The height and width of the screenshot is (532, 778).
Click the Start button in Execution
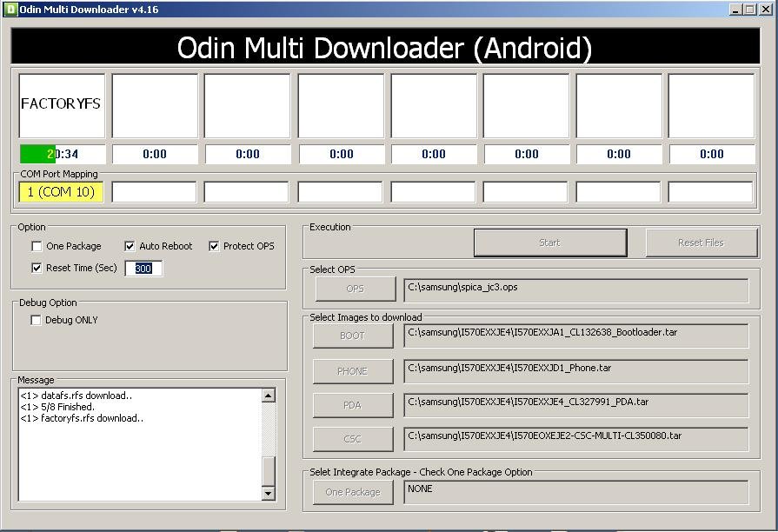[x=550, y=243]
